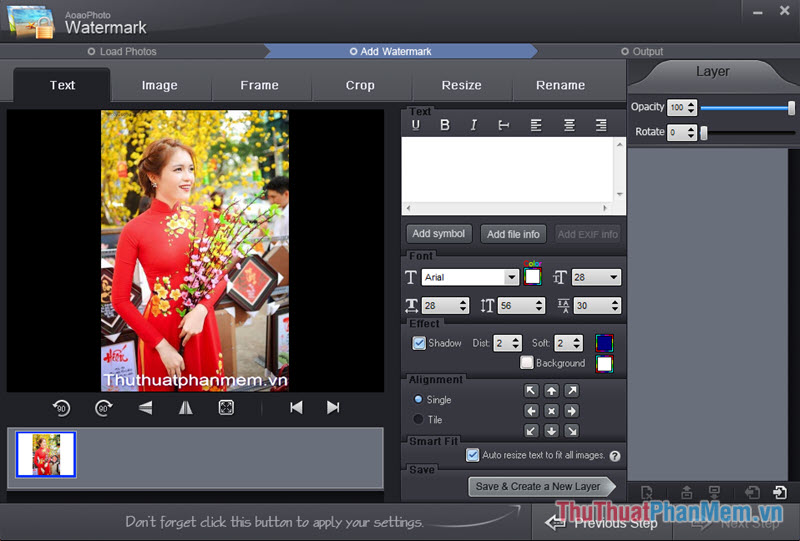This screenshot has height=541, width=800.
Task: Open the Background color swatch
Action: tap(604, 364)
